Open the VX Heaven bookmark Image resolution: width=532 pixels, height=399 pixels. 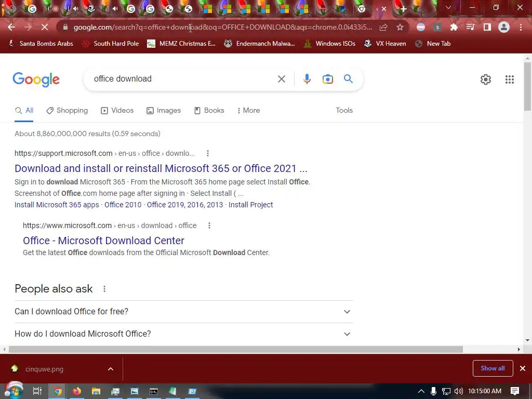pos(385,44)
